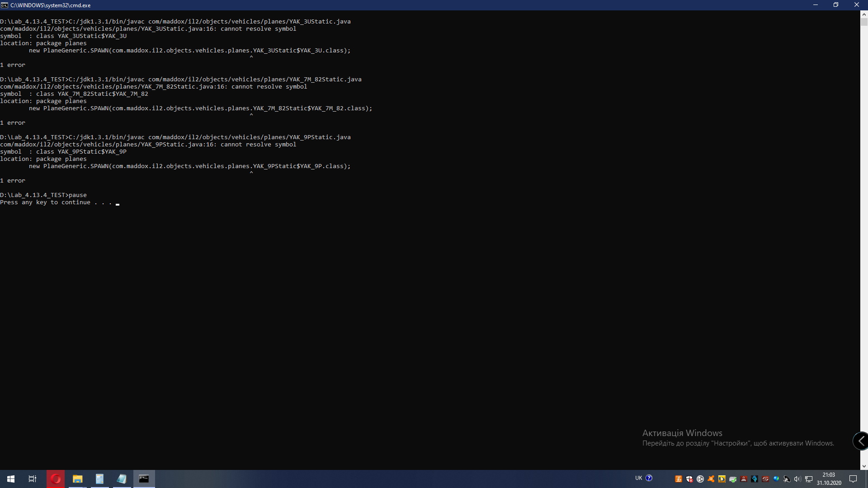Open Windows Security shield tray icon
The width and height of the screenshot is (868, 488).
point(689,479)
